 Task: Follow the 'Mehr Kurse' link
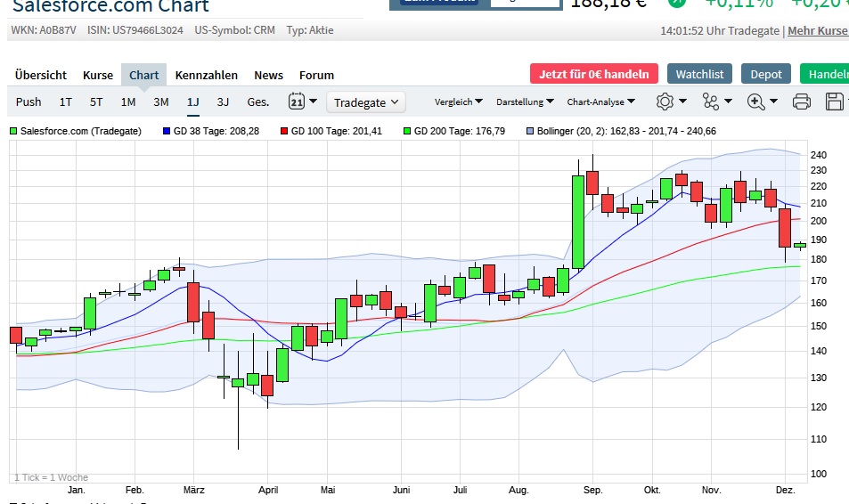[x=818, y=31]
